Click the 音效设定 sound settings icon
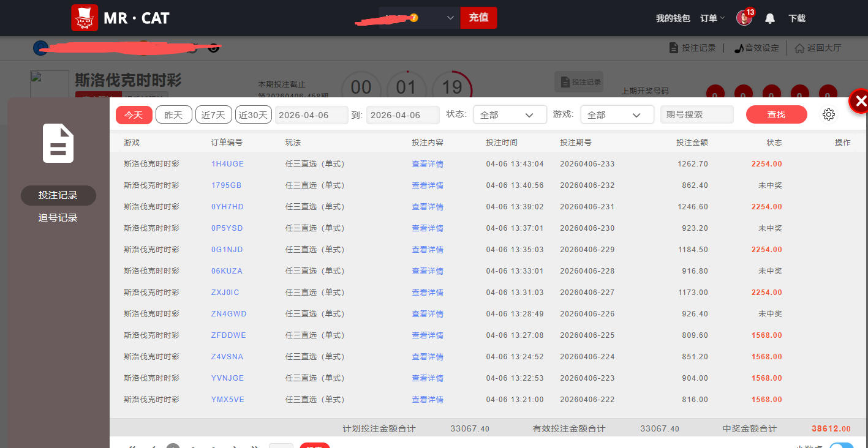 (739, 48)
